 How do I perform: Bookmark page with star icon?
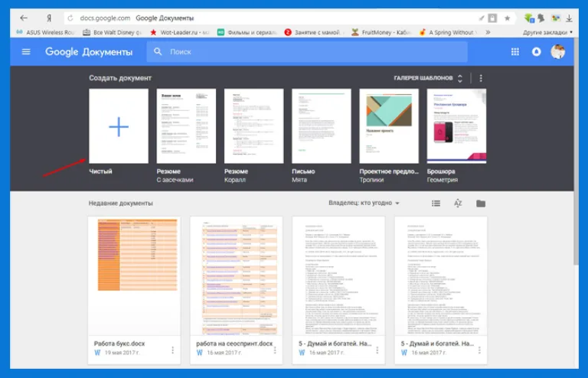click(x=507, y=18)
